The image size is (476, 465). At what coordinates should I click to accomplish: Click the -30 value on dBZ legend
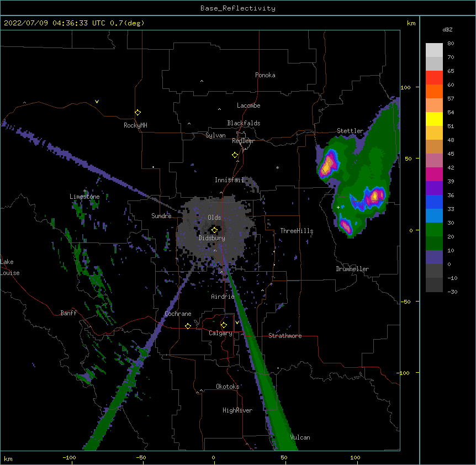pos(452,292)
